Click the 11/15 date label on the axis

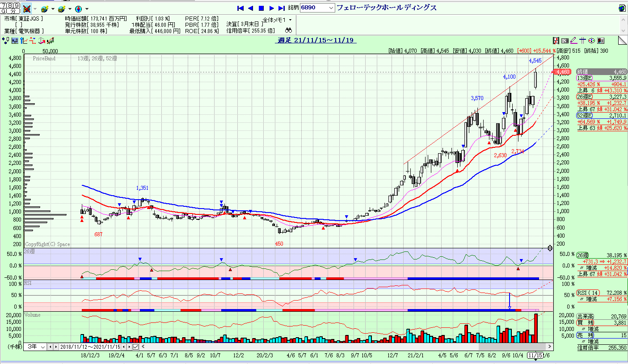point(535,355)
